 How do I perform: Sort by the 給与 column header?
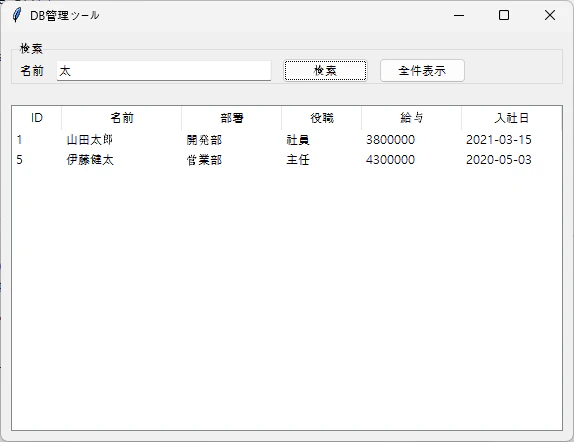click(x=411, y=118)
